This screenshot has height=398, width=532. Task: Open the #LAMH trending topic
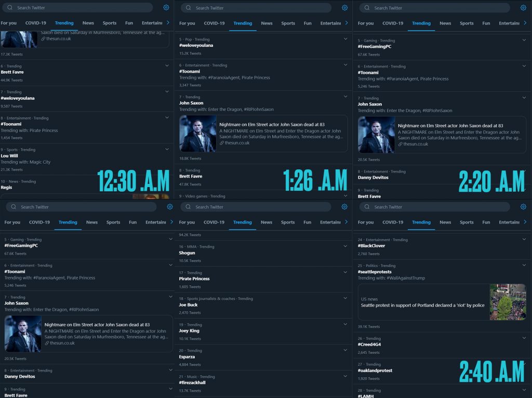click(365, 395)
